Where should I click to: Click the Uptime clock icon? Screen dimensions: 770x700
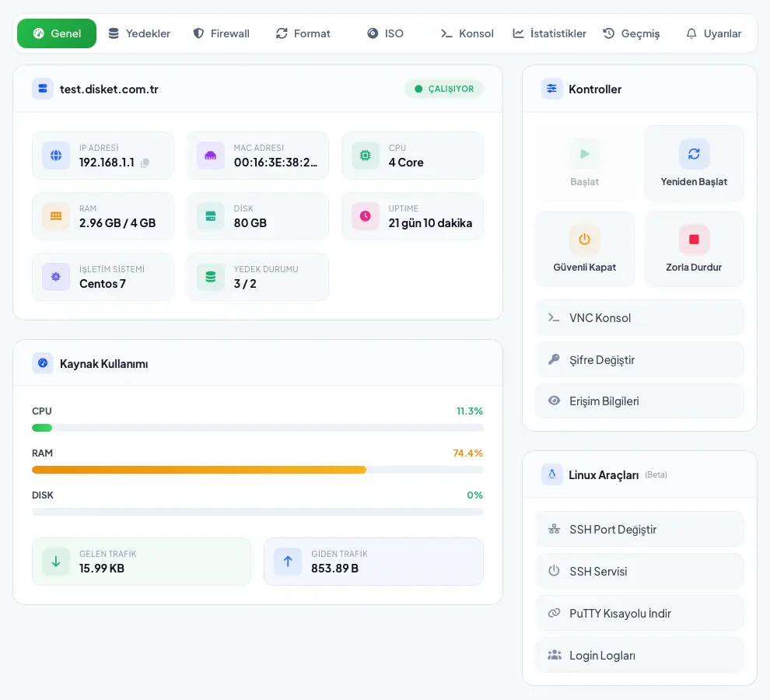pos(365,216)
